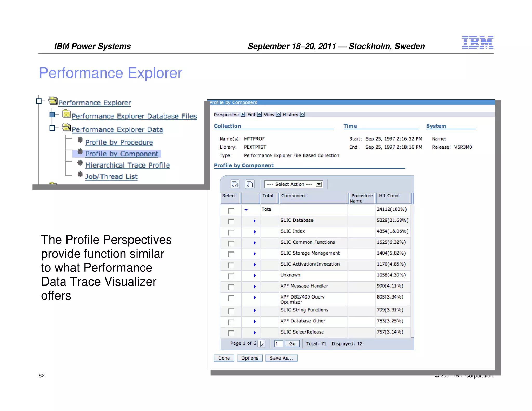This screenshot has width=532, height=411.
Task: Click the Performance Explorer Data folder icon
Action: coord(66,127)
